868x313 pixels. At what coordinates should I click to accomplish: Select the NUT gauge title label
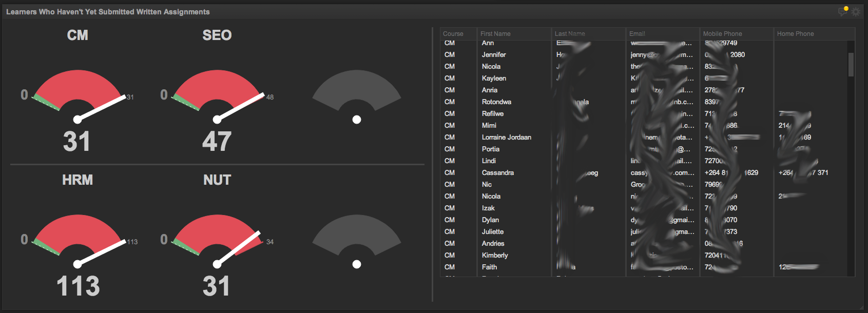pyautogui.click(x=217, y=180)
